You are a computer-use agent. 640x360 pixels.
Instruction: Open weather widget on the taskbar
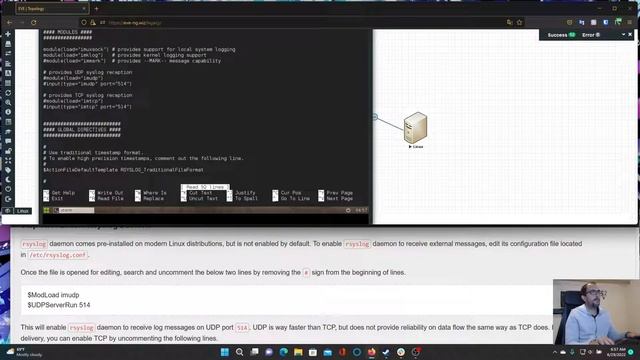pos(24,352)
